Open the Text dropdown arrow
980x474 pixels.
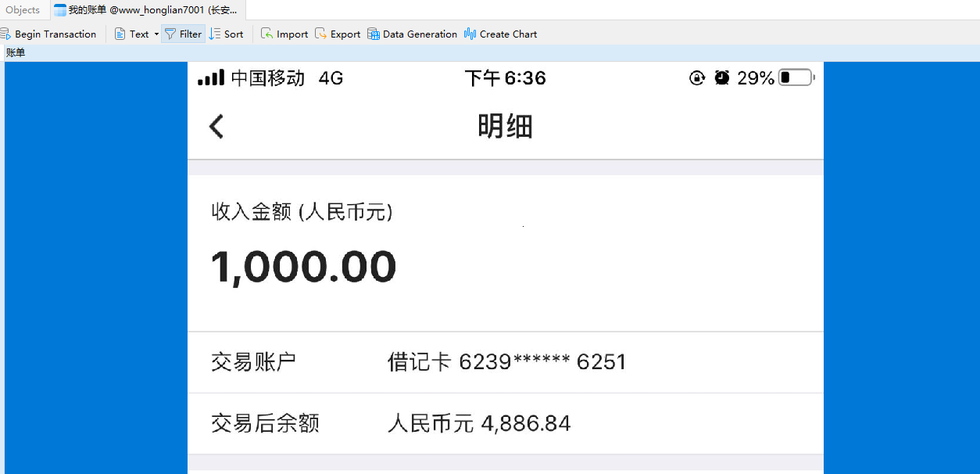[x=156, y=34]
